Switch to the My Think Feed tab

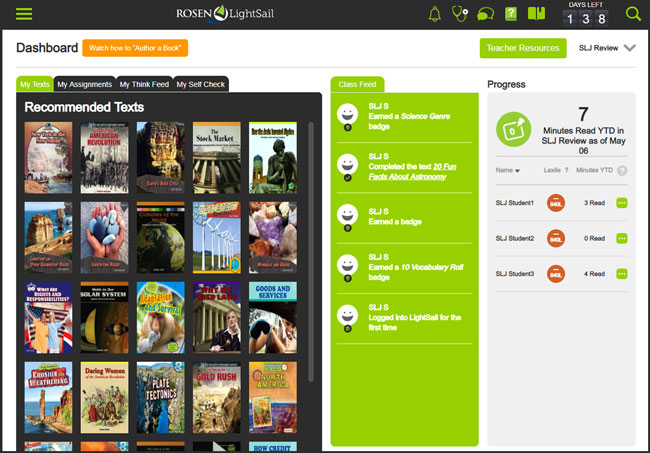pos(145,84)
